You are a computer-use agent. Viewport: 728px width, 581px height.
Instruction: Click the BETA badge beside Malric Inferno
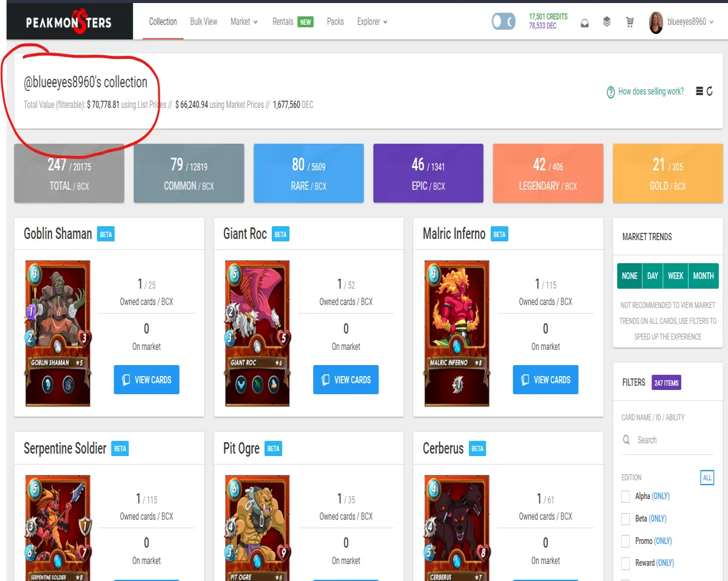[499, 234]
